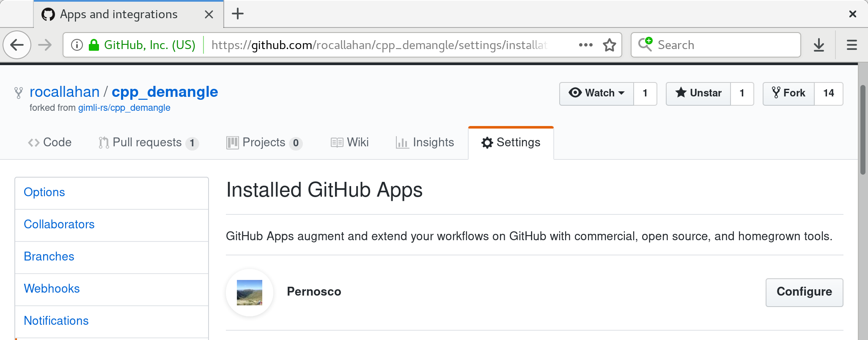868x340 pixels.
Task: Open a new tab with plus button
Action: click(x=238, y=14)
